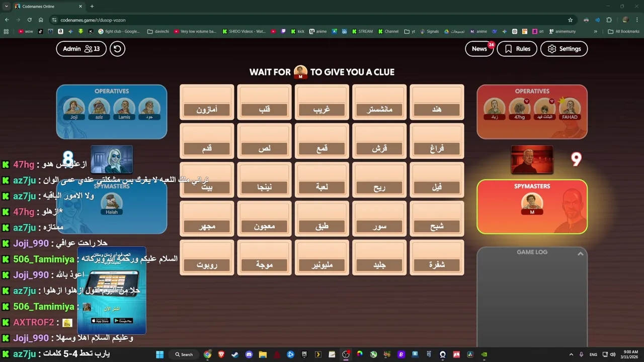644x362 pixels.
Task: Click Joji's avatar in blue operatives
Action: click(x=74, y=107)
